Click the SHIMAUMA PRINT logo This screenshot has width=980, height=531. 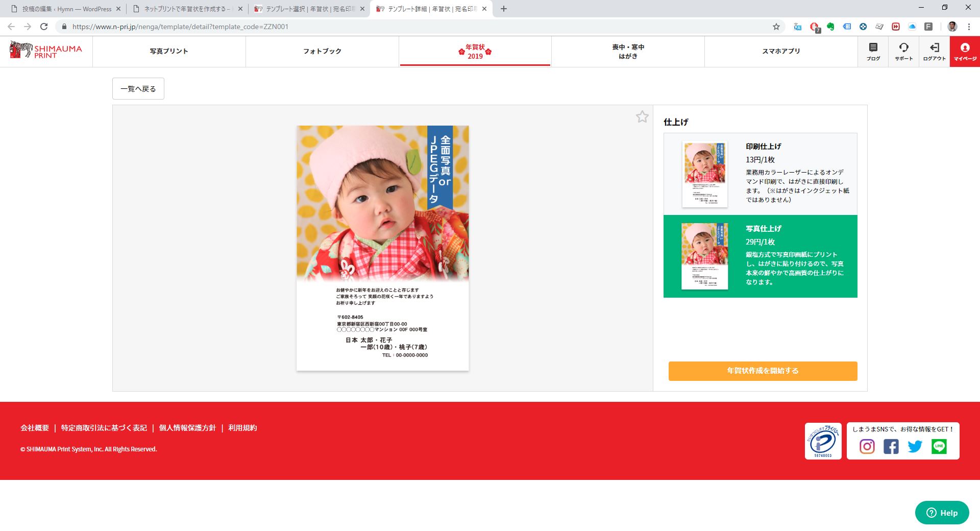pyautogui.click(x=46, y=51)
